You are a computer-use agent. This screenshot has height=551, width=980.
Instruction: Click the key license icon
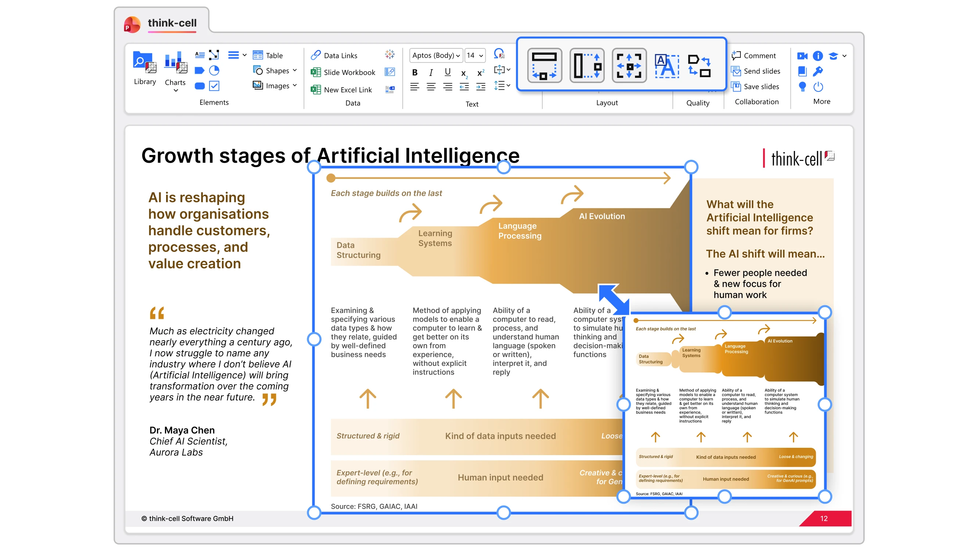(818, 71)
